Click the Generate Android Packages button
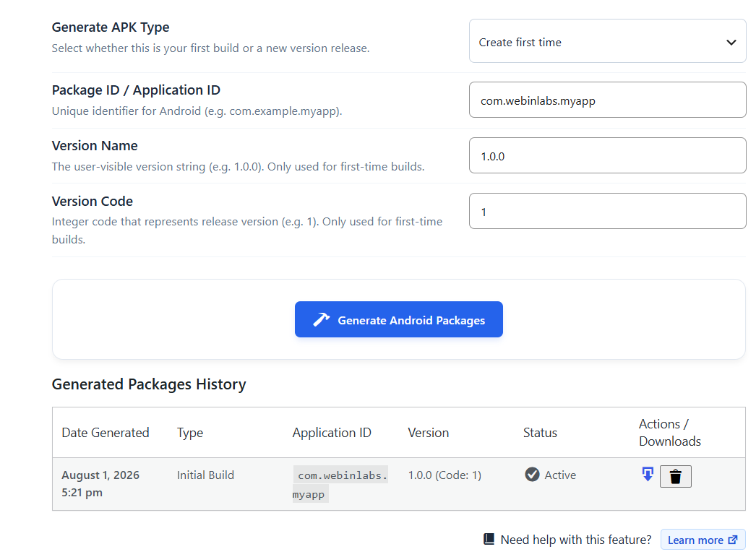This screenshot has height=557, width=756. (399, 319)
